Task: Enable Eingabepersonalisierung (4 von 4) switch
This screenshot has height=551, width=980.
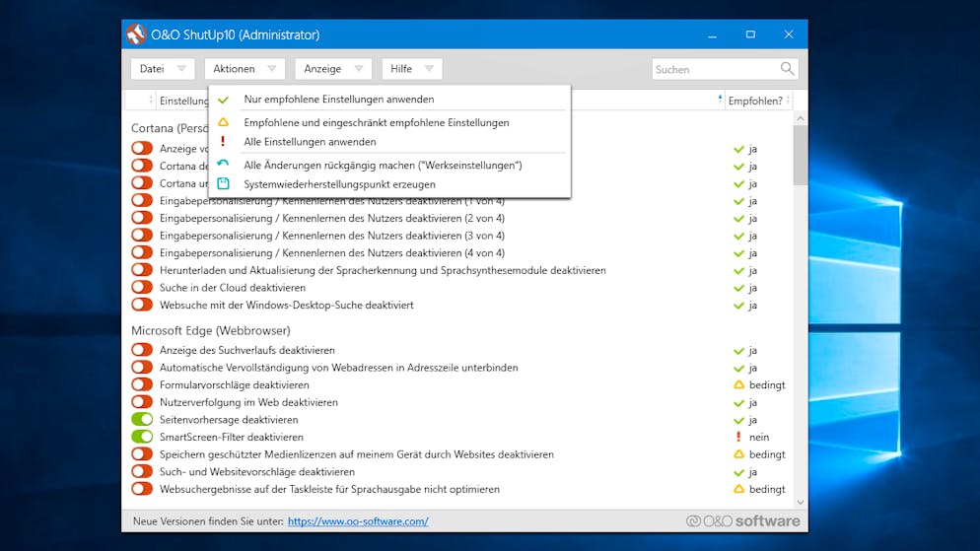Action: tap(142, 253)
